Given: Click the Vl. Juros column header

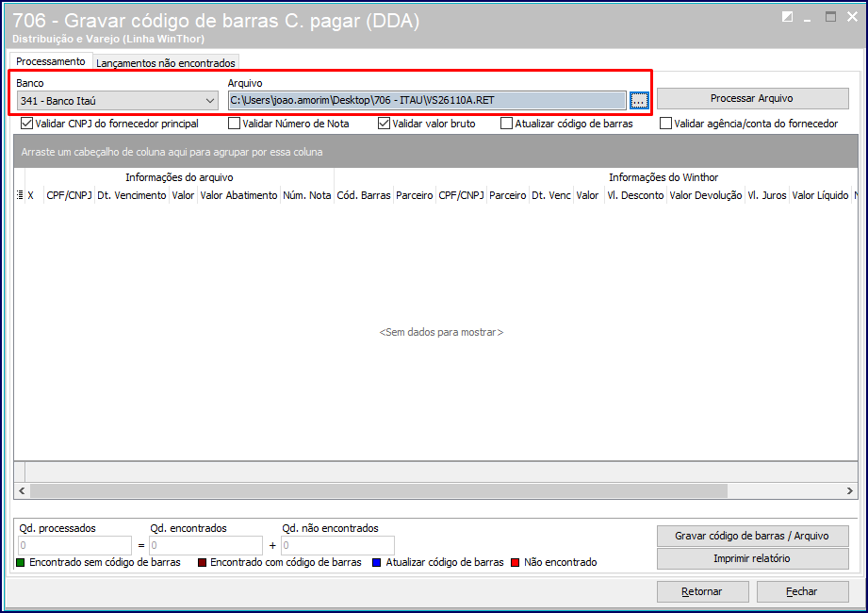Looking at the screenshot, I should (767, 195).
